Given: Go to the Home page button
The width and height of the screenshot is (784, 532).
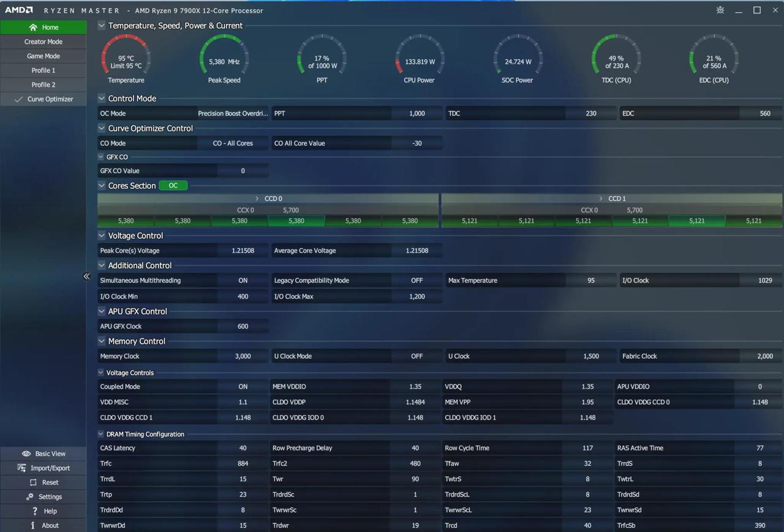Looking at the screenshot, I should (x=43, y=27).
